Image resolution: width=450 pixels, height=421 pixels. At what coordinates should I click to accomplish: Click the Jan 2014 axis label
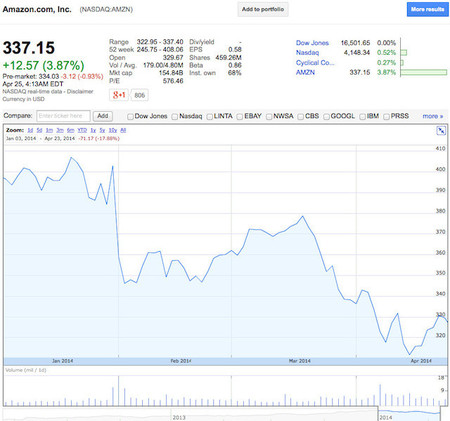[63, 361]
